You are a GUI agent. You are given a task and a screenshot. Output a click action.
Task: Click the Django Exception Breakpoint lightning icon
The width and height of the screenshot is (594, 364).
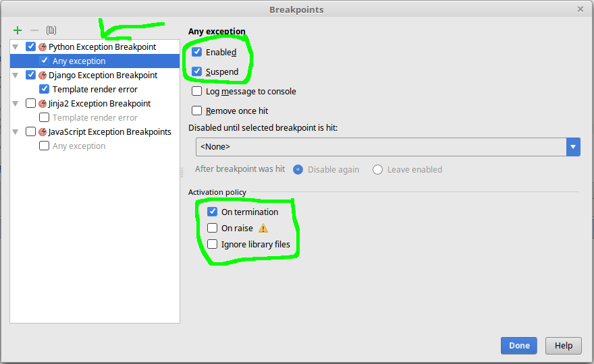click(x=43, y=75)
